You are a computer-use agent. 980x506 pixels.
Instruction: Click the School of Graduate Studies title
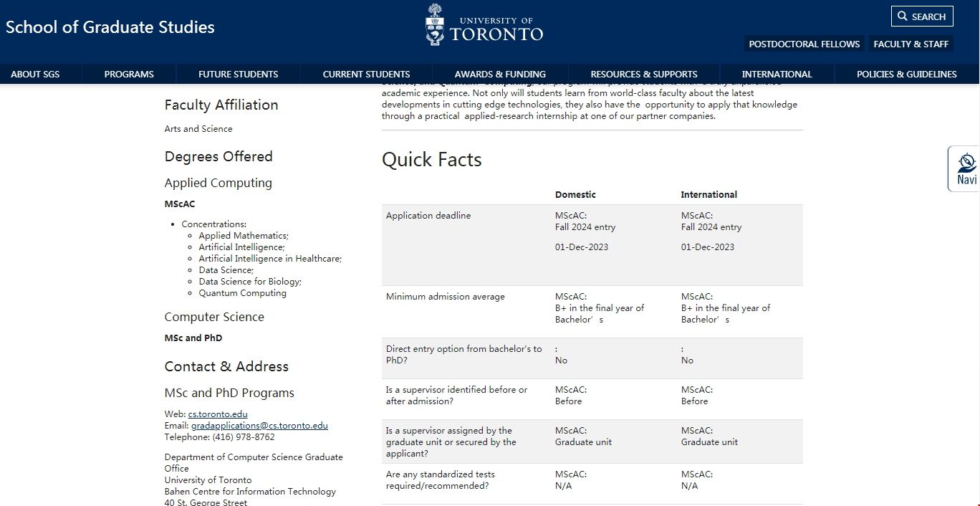point(110,27)
